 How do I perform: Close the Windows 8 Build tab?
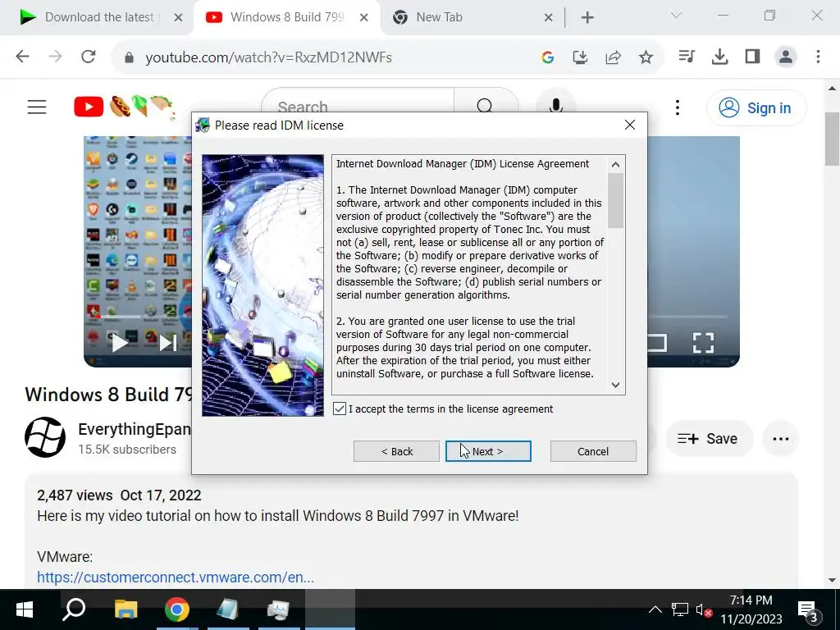click(363, 18)
